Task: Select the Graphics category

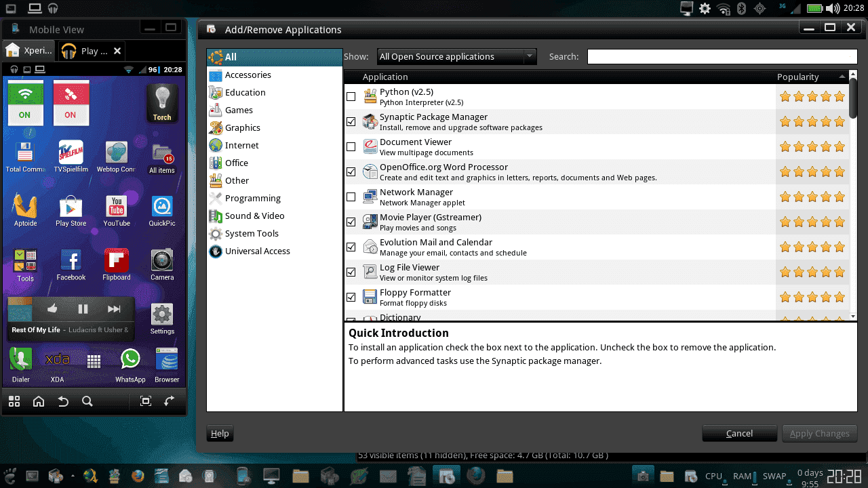Action: click(x=275, y=128)
